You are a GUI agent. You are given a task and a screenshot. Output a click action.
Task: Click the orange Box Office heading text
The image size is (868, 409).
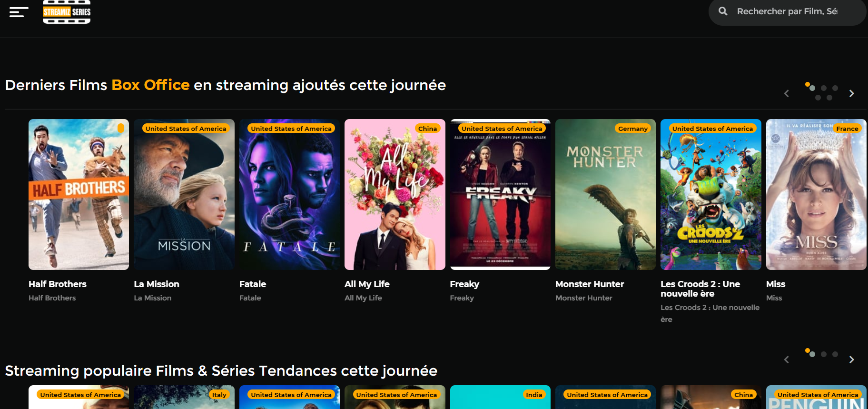(150, 85)
